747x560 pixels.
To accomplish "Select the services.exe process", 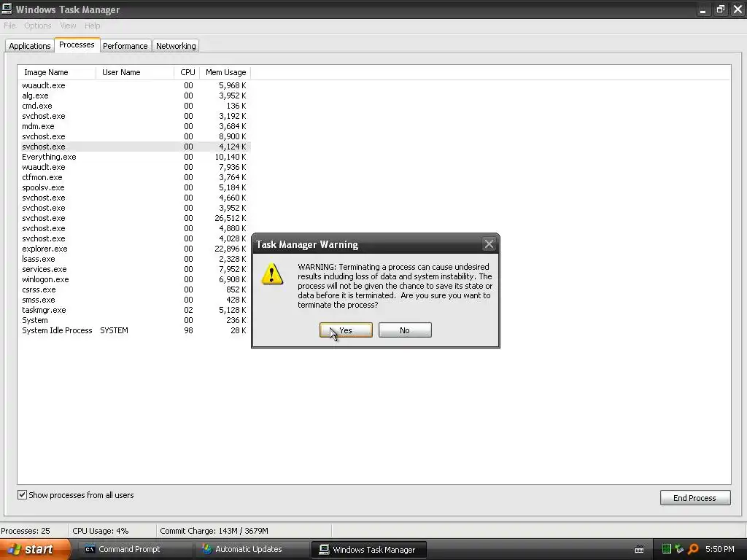I will 134,269.
